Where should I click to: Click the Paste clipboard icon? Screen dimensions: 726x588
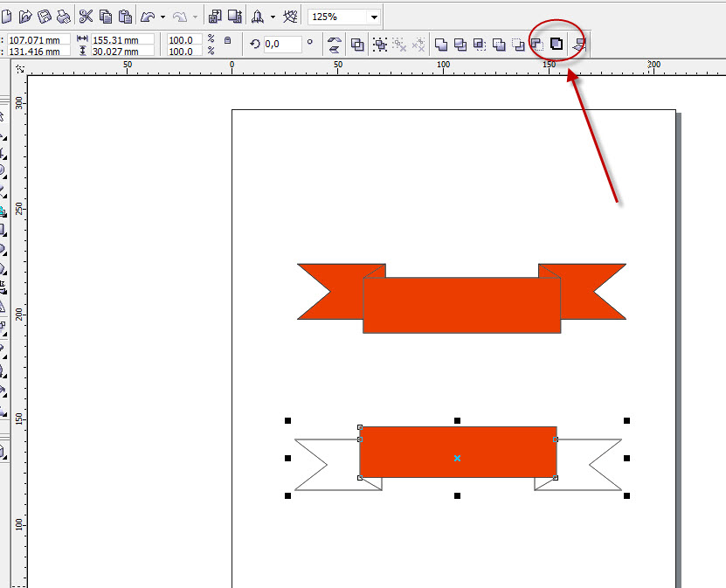pos(125,17)
